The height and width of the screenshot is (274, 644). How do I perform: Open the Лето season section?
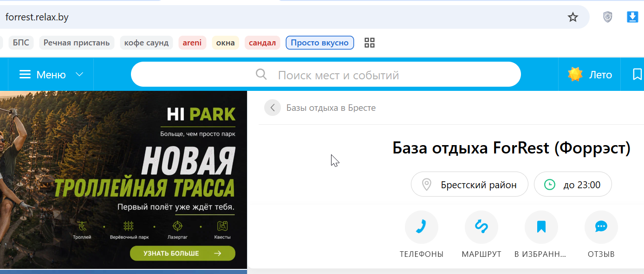point(590,75)
